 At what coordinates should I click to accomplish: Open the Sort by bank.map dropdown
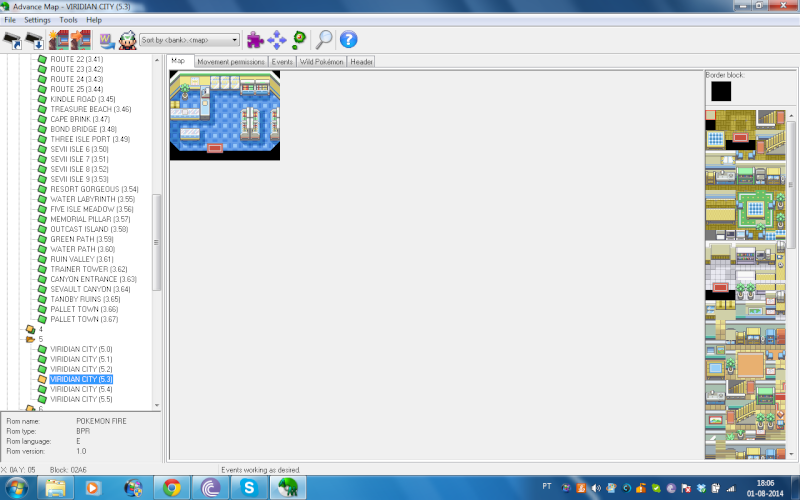point(189,40)
